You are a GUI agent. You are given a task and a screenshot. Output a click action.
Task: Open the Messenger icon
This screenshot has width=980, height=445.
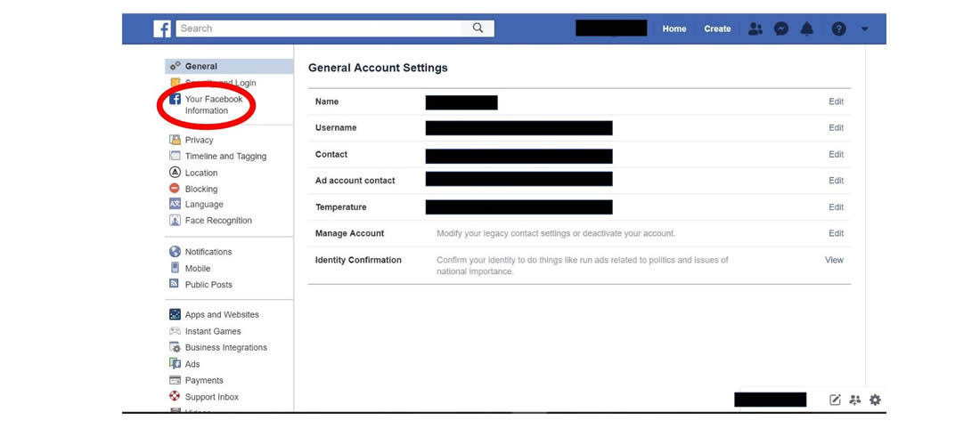click(781, 28)
